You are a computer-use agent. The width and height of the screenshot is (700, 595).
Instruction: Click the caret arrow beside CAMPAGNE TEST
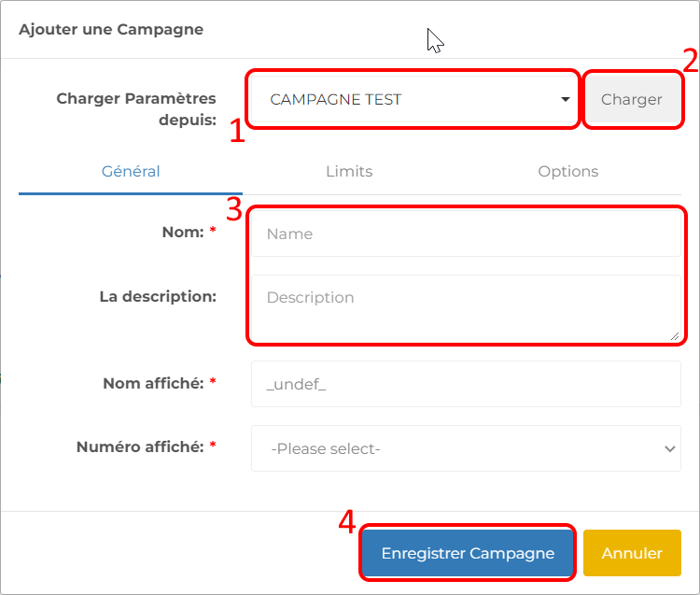pyautogui.click(x=566, y=100)
